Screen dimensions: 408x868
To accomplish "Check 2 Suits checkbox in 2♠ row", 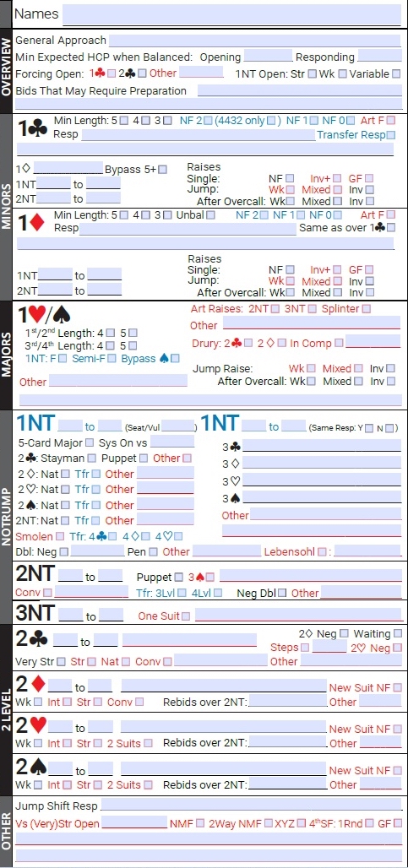I will pyautogui.click(x=149, y=785).
